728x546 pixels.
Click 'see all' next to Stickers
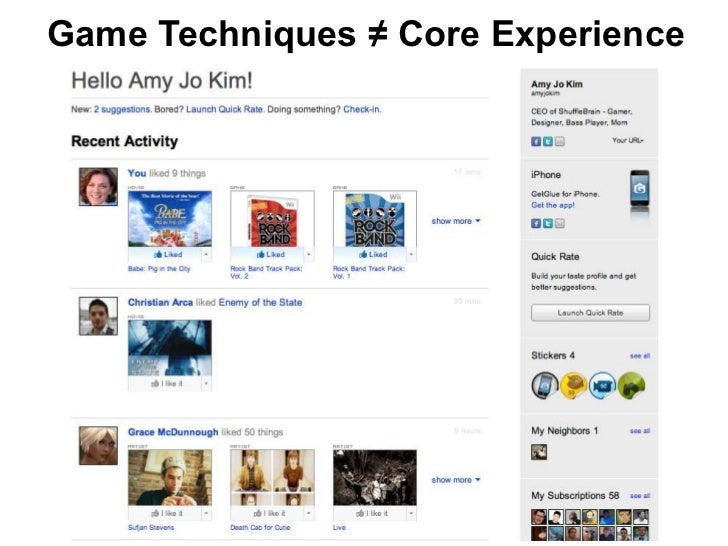click(640, 356)
